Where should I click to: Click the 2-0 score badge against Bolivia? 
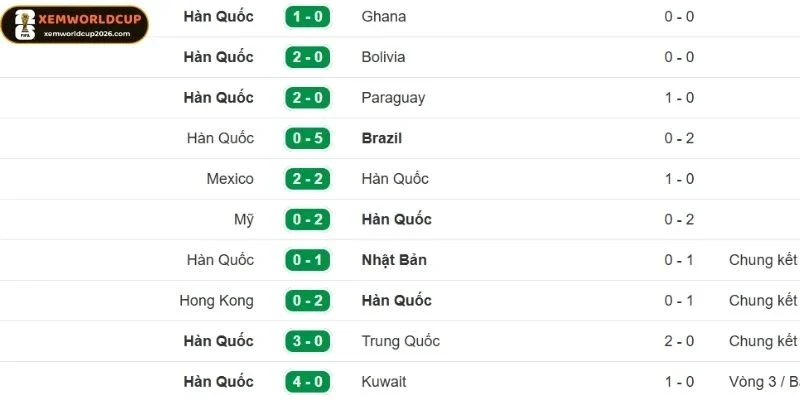[308, 57]
